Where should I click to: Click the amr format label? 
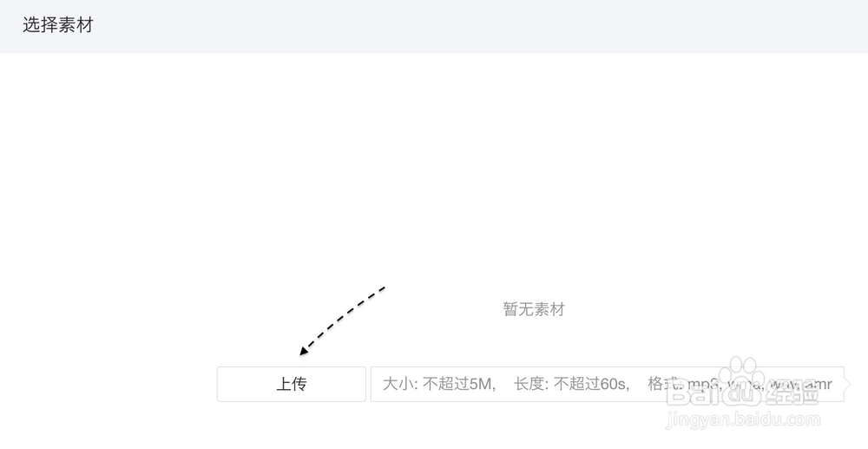tap(819, 384)
